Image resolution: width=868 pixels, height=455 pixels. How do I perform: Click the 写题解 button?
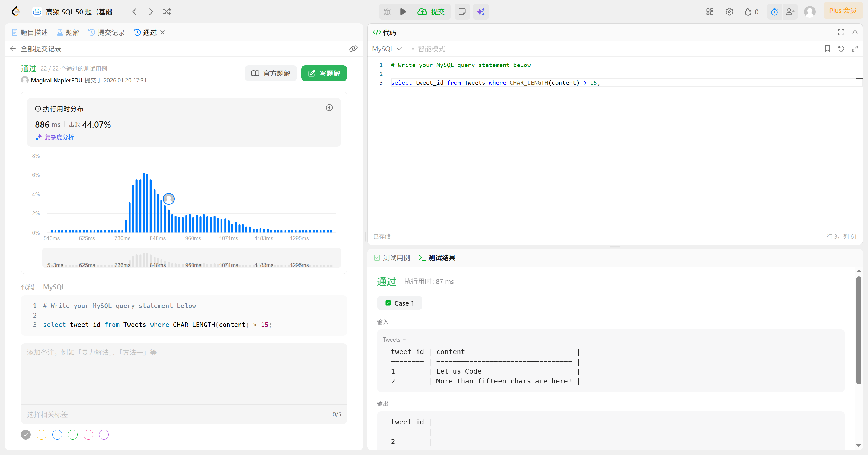324,73
